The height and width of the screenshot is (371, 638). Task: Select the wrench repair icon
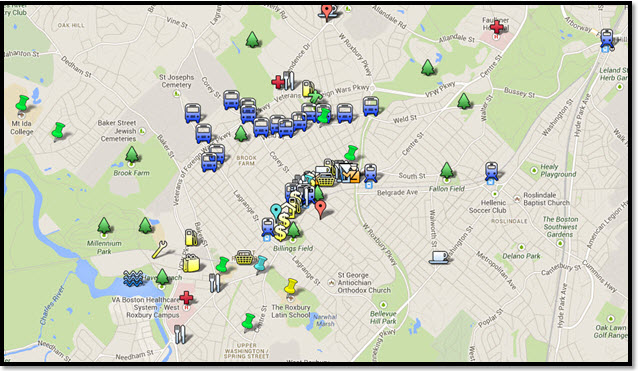[159, 249]
